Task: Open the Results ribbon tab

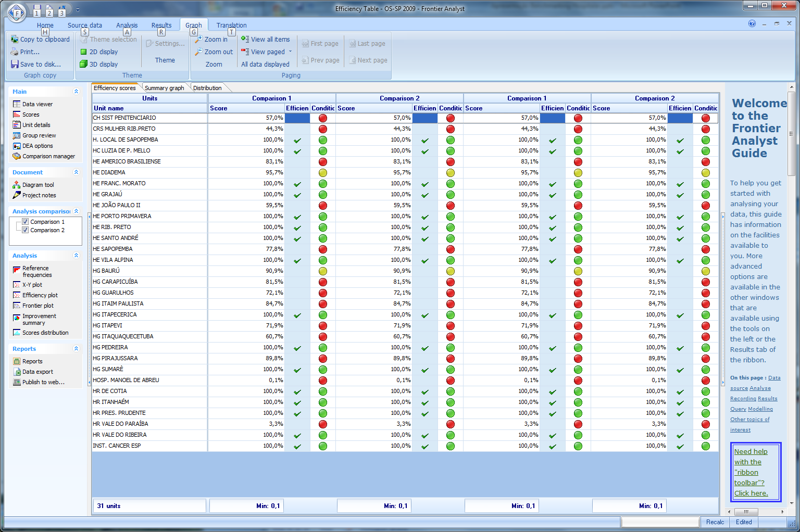Action: coord(161,25)
